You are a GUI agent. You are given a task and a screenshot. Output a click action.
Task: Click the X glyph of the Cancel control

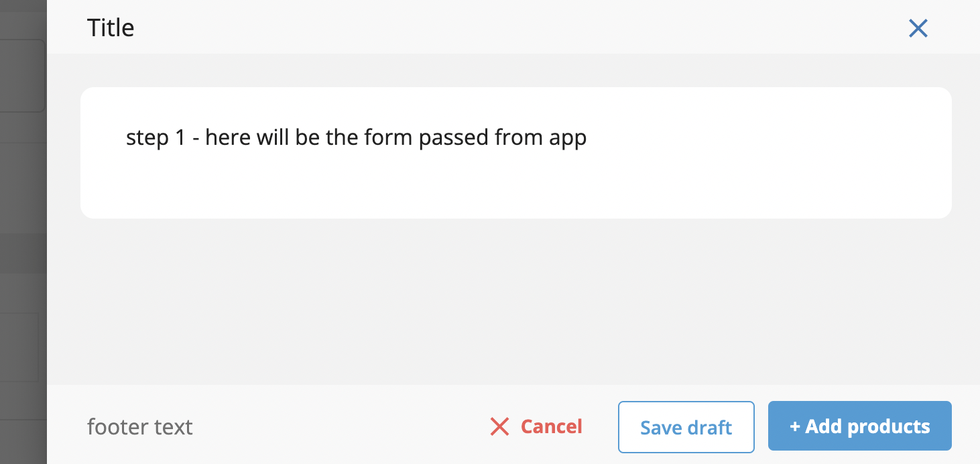pyautogui.click(x=500, y=426)
